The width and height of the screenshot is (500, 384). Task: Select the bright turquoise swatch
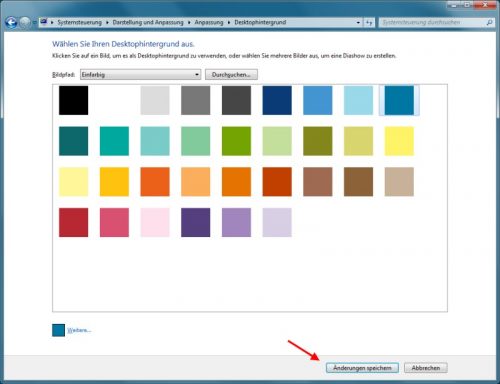click(x=114, y=141)
